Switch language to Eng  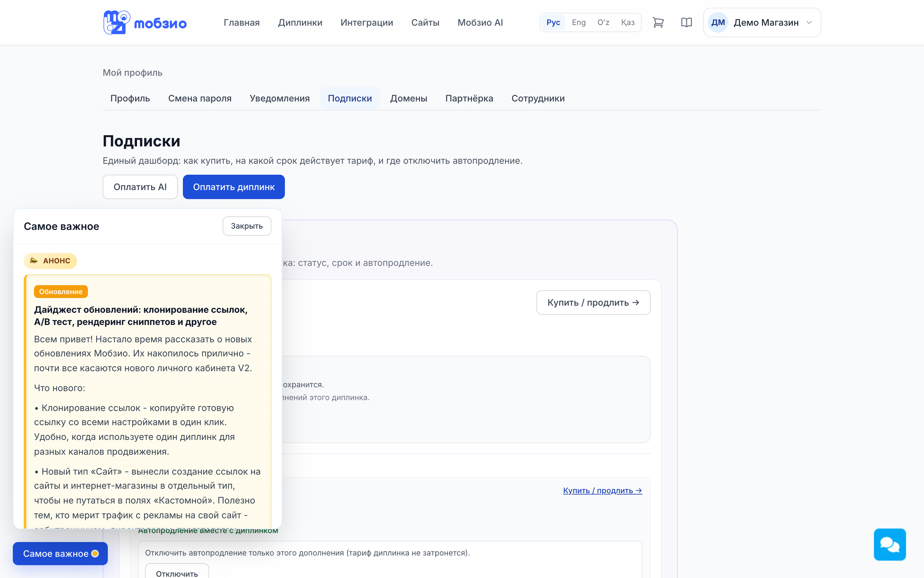pyautogui.click(x=578, y=22)
